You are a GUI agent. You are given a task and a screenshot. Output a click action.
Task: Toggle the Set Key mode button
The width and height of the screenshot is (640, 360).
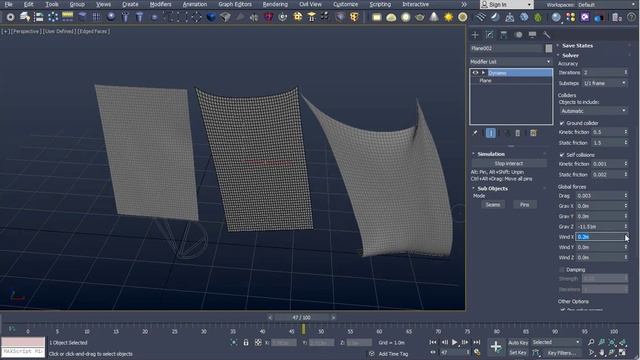pyautogui.click(x=518, y=353)
